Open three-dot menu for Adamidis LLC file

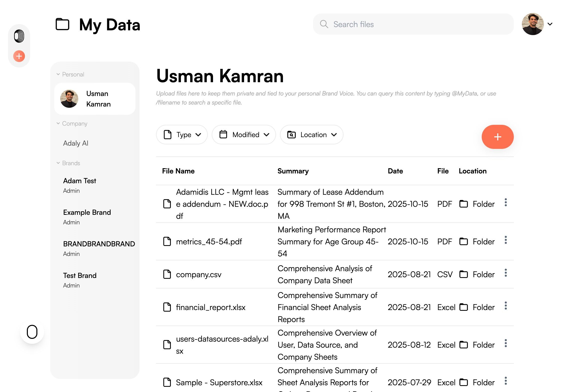[x=506, y=203]
